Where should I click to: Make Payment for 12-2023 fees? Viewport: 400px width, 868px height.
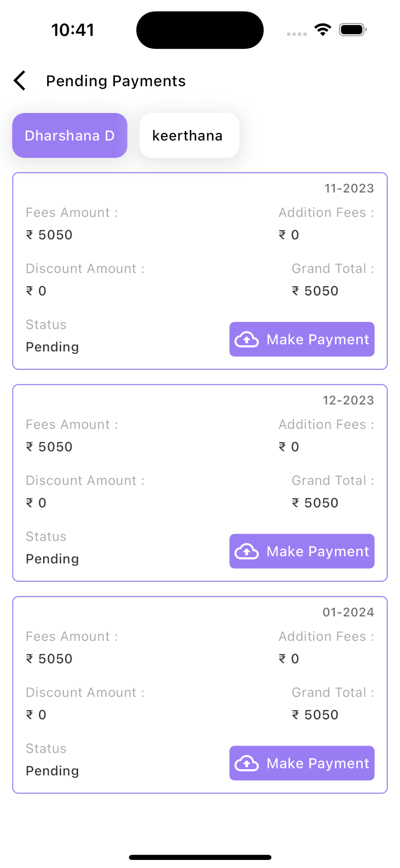(x=302, y=551)
